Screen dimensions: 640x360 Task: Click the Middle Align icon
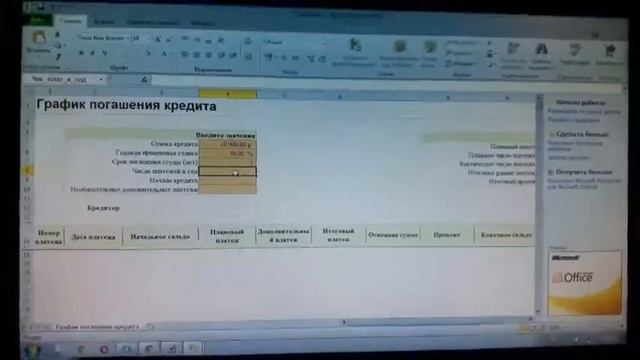coord(197,40)
